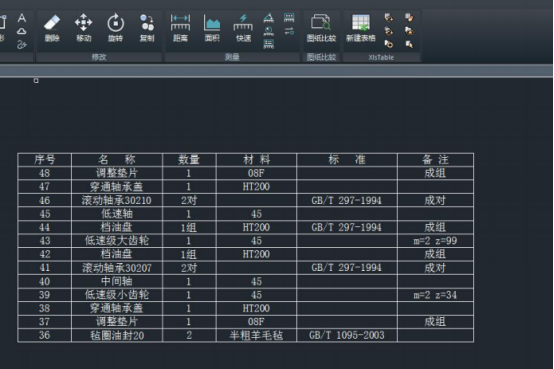Click the top-right small XlsTable icon
This screenshot has height=369, width=554.
[x=409, y=18]
